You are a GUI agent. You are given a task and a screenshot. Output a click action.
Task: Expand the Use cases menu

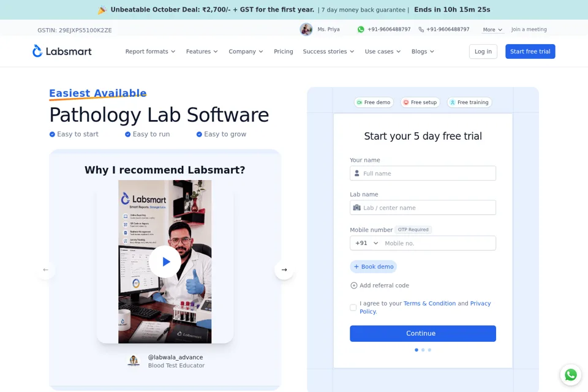coord(382,51)
